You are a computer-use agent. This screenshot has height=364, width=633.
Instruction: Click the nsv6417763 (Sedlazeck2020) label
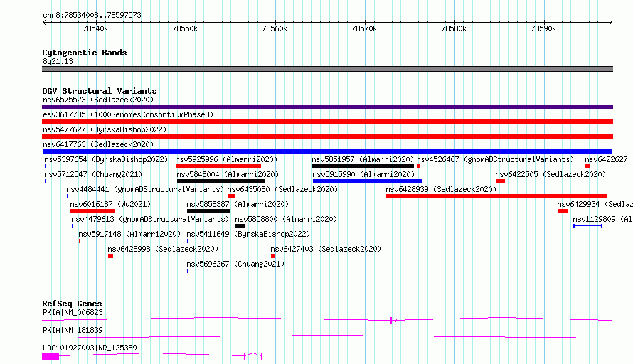[x=98, y=144]
